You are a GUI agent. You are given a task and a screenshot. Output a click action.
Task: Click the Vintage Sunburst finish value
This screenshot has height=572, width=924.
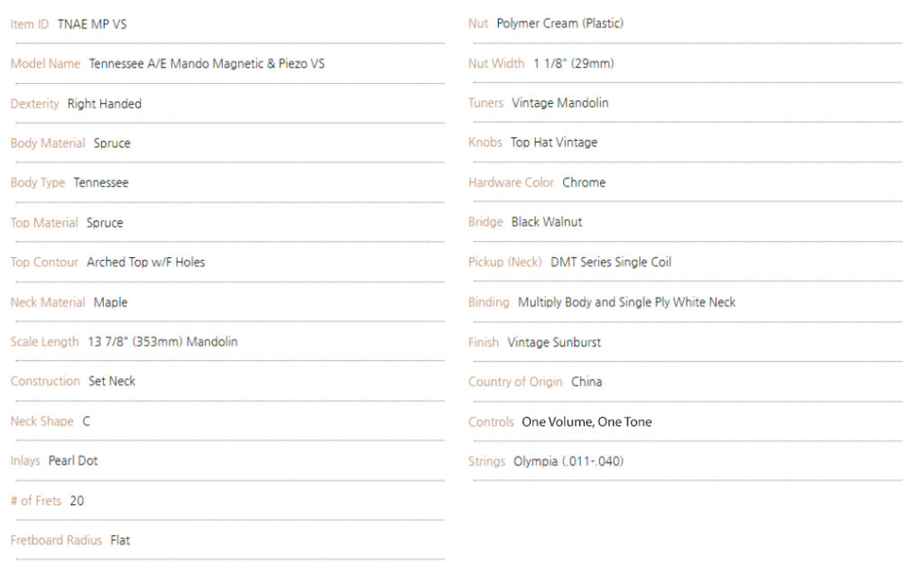(x=554, y=343)
